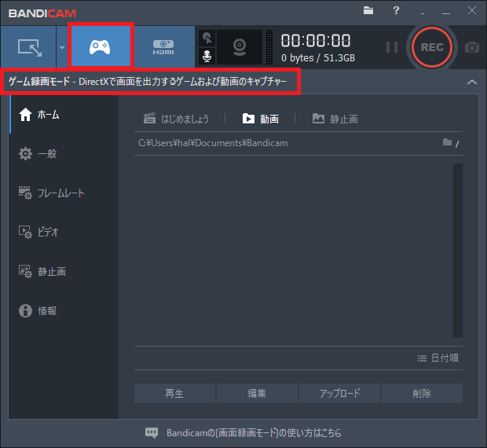This screenshot has height=448, width=487.
Task: Take a screenshot with the camera icon
Action: pyautogui.click(x=472, y=47)
